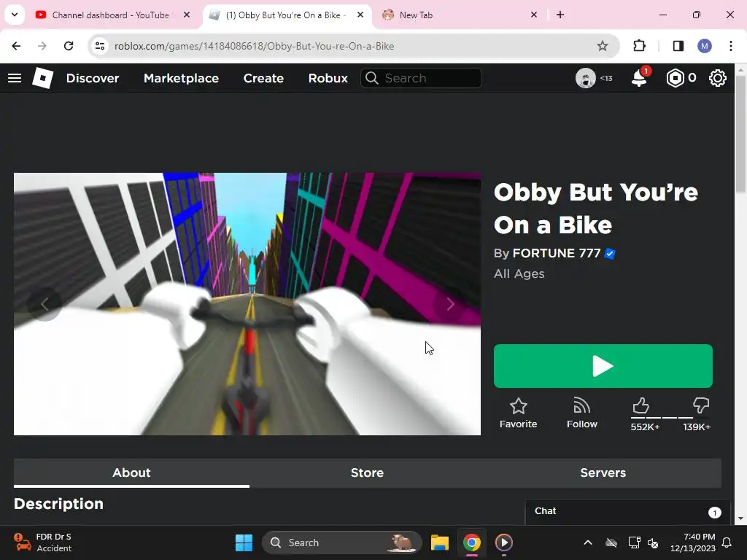The width and height of the screenshot is (747, 560).
Task: Reload the Roblox page
Action: click(x=69, y=46)
